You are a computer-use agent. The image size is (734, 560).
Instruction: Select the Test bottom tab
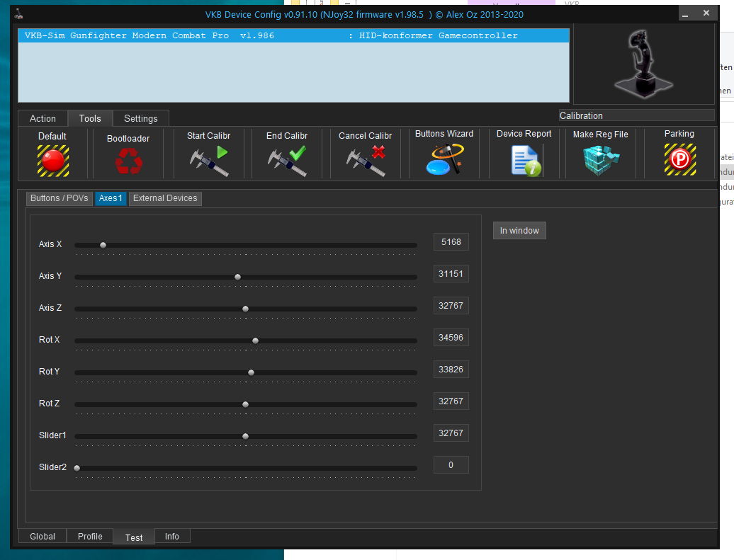click(x=134, y=537)
